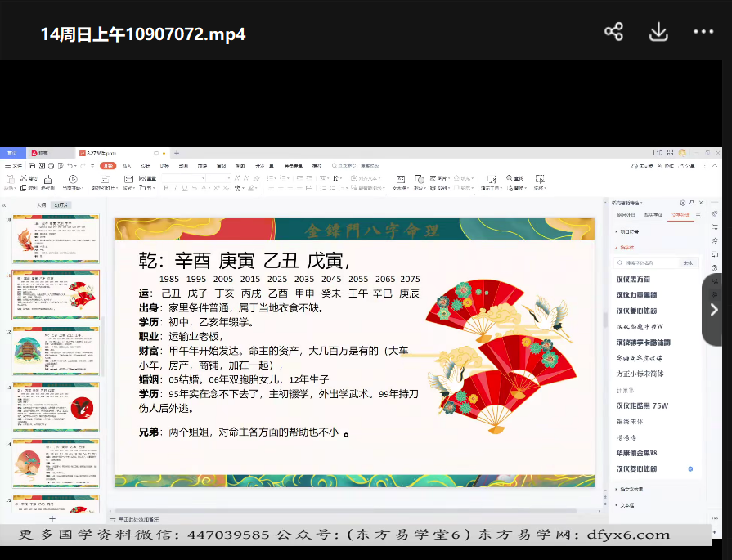Expand the collapsed section above the font list
The image size is (732, 560).
(x=616, y=231)
